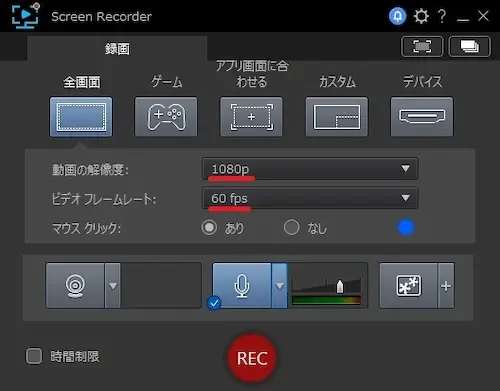Toggle the microphone button
This screenshot has width=500, height=391.
242,286
